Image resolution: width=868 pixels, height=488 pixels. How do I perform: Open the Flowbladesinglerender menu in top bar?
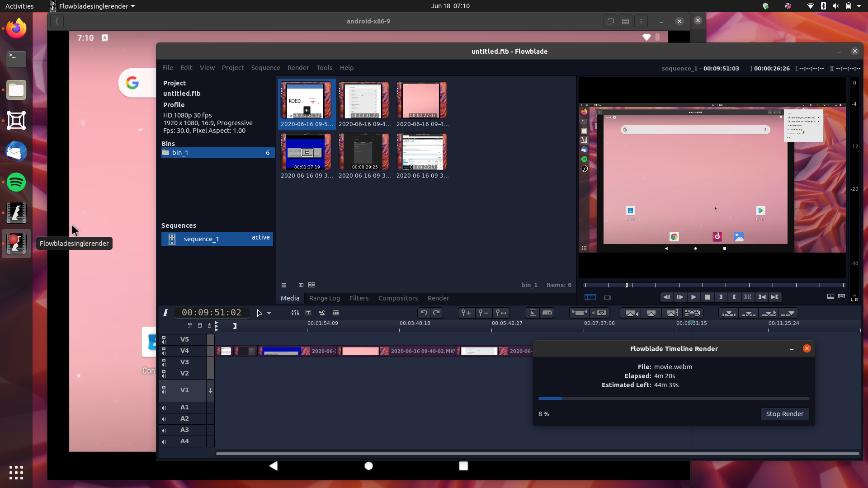pos(92,6)
